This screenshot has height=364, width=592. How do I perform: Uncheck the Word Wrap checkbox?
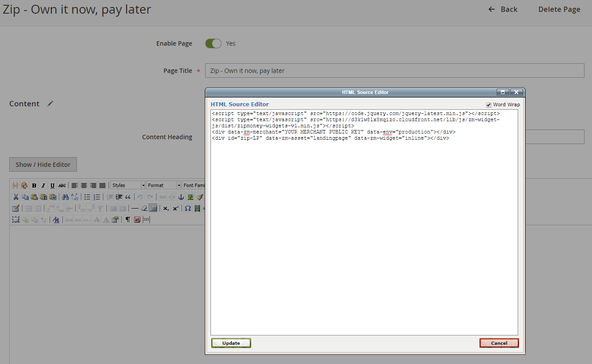489,105
